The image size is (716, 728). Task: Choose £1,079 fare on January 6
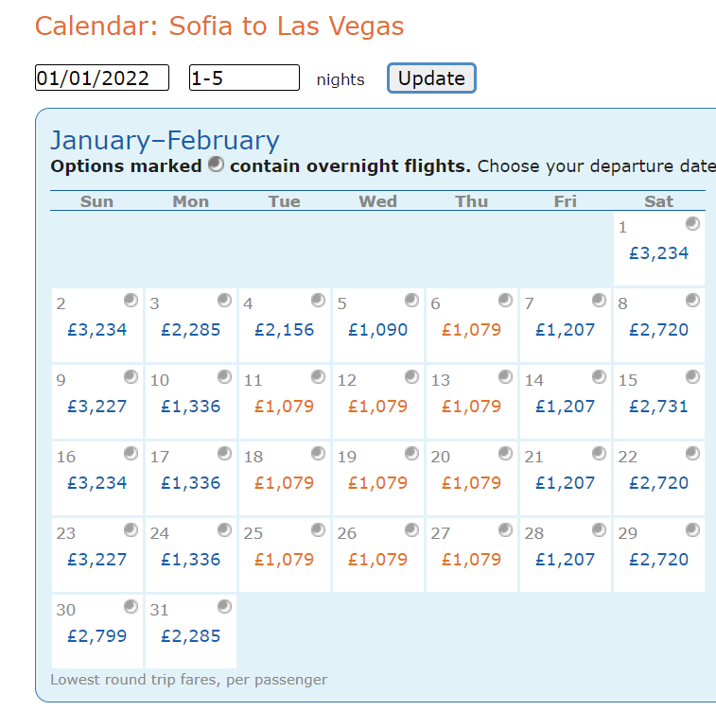click(x=471, y=330)
